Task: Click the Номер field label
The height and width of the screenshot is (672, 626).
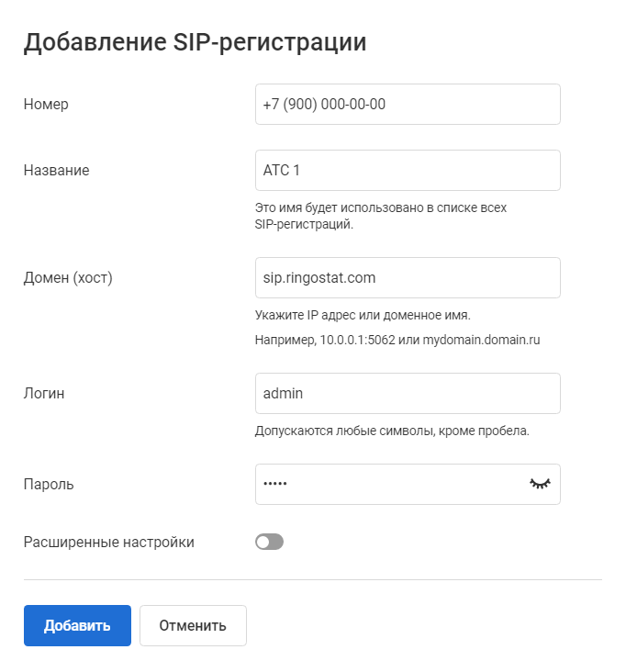Action: [46, 105]
